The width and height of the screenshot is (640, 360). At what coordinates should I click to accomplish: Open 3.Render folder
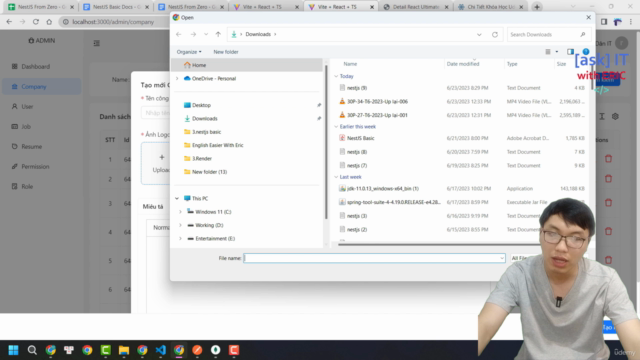coord(198,158)
